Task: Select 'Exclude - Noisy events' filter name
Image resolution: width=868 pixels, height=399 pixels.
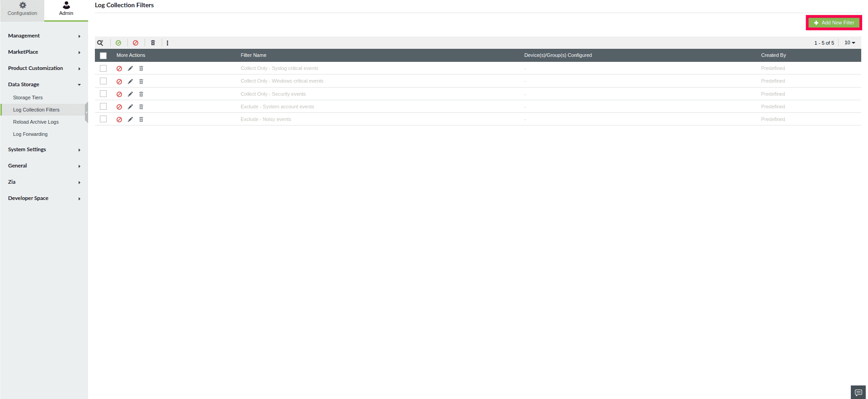Action: (x=266, y=119)
